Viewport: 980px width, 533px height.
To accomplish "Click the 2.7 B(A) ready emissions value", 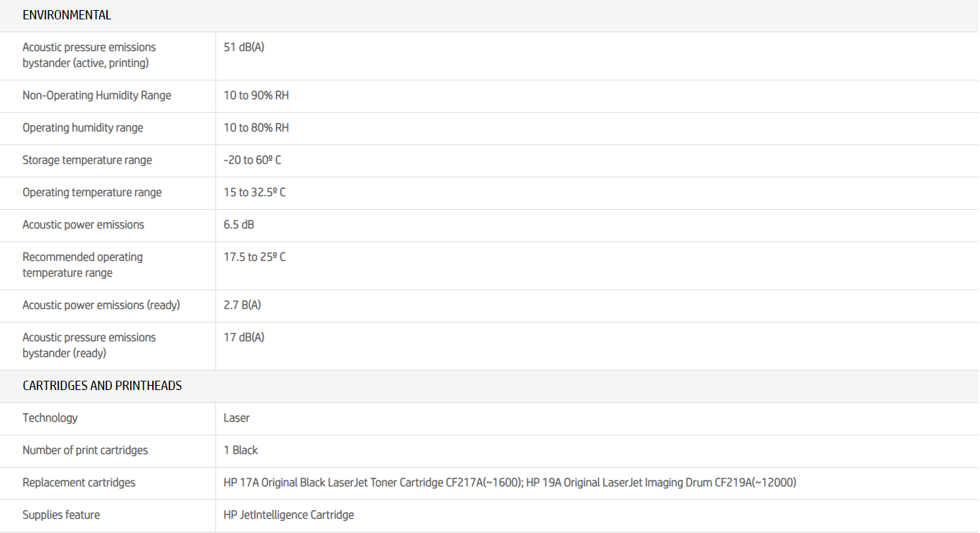I will [242, 305].
